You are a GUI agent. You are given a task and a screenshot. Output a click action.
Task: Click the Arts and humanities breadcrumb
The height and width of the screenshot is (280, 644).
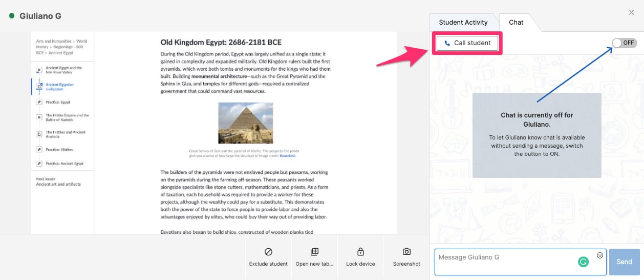[x=54, y=41]
